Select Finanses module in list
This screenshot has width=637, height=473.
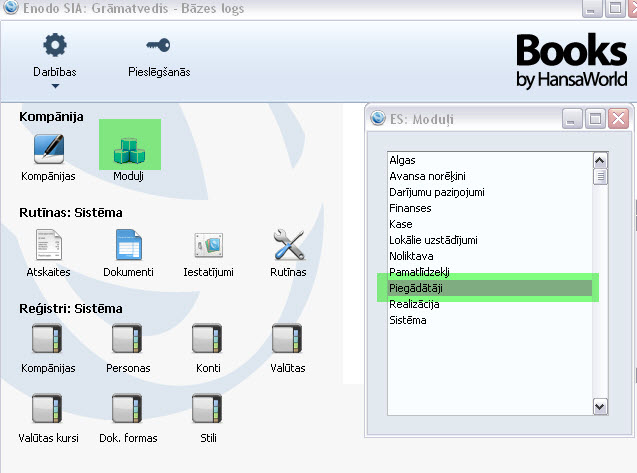click(x=490, y=208)
